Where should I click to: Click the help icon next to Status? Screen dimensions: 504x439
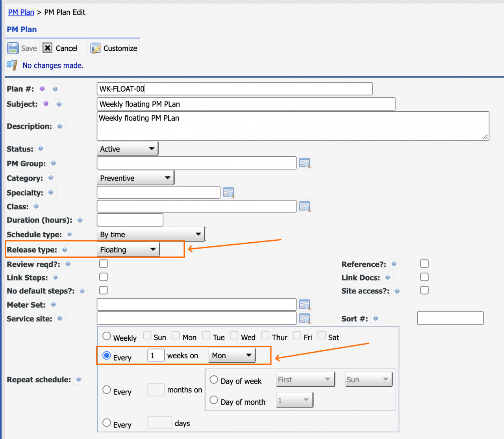point(41,149)
